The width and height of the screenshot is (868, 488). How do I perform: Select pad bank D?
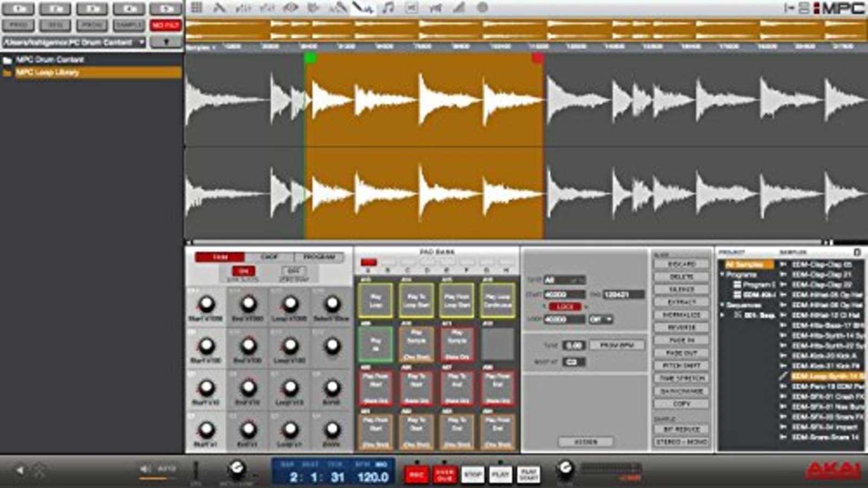pos(427,263)
